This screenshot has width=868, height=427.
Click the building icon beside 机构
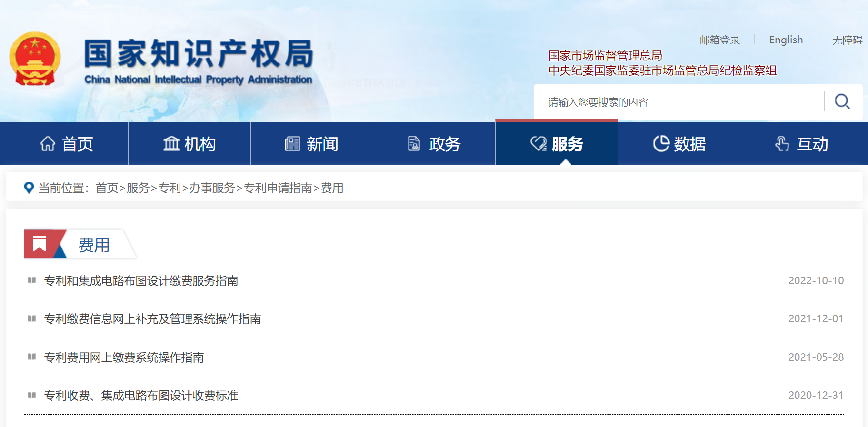(171, 143)
